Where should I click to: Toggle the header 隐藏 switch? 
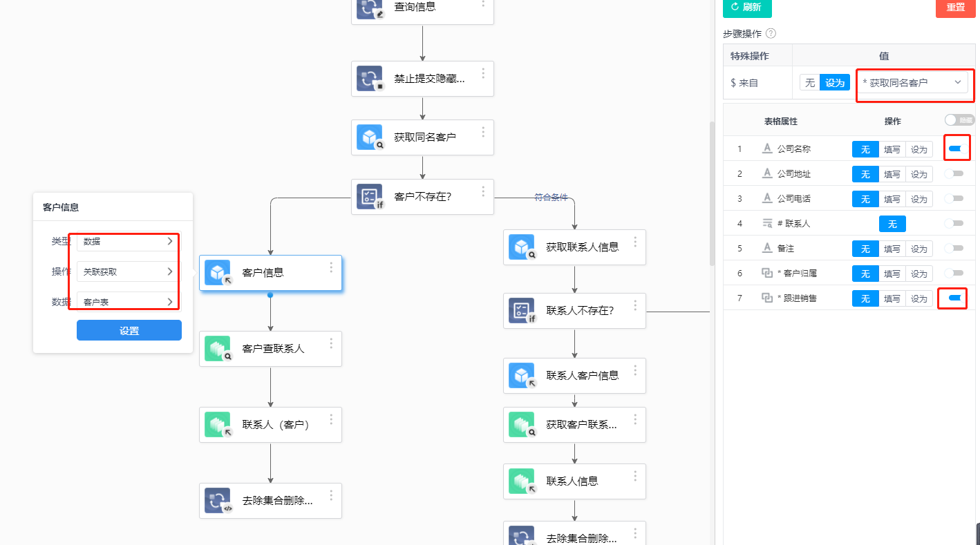click(x=959, y=120)
